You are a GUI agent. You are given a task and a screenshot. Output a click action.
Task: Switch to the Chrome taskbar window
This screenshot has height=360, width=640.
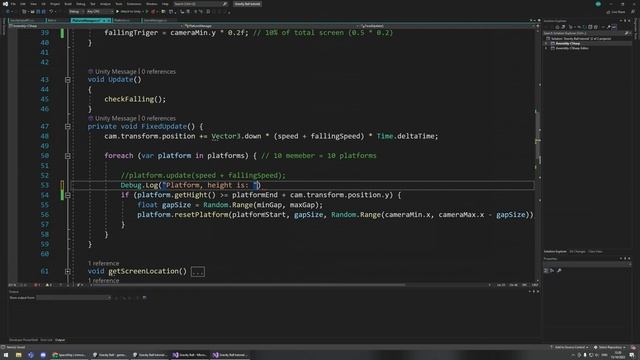coord(69,355)
